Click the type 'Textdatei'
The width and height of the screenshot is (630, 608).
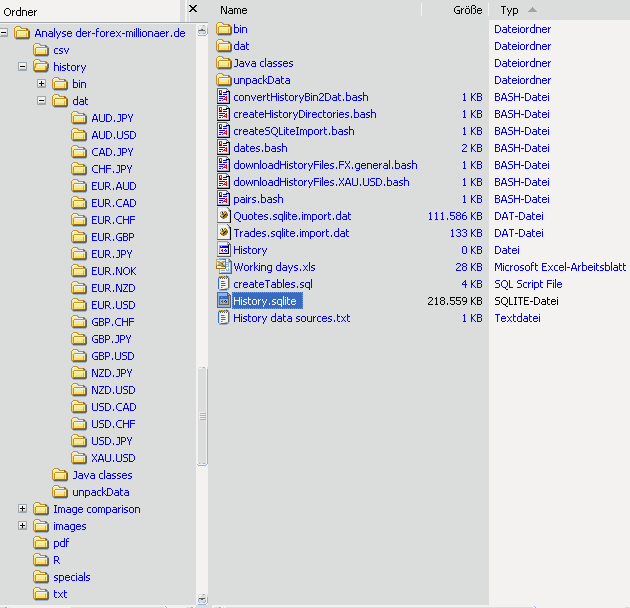click(x=517, y=318)
